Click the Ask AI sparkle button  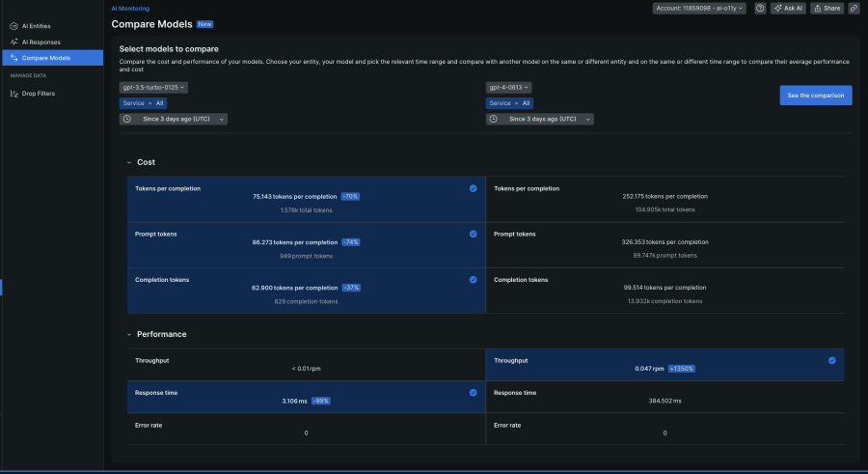click(x=788, y=8)
